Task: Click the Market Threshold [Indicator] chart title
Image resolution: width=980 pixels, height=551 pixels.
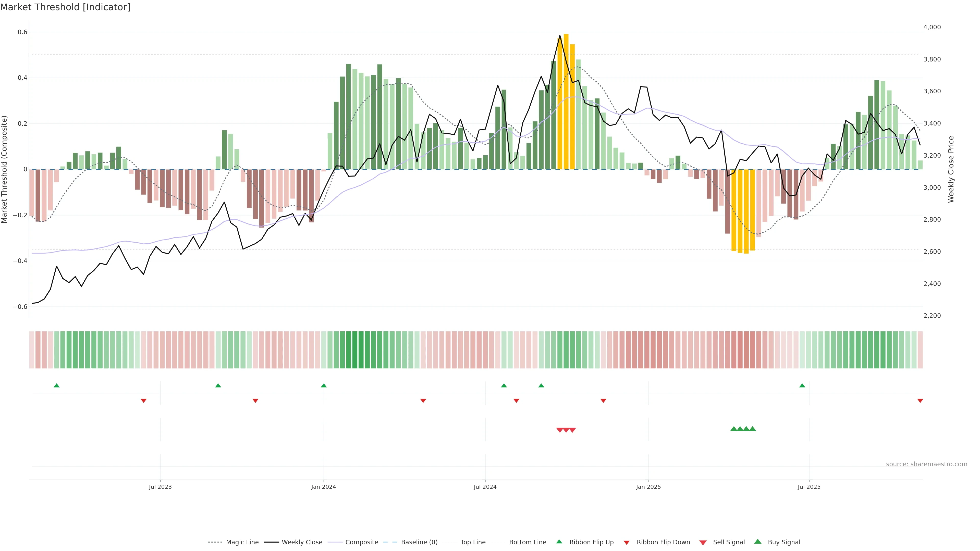Action: (65, 7)
